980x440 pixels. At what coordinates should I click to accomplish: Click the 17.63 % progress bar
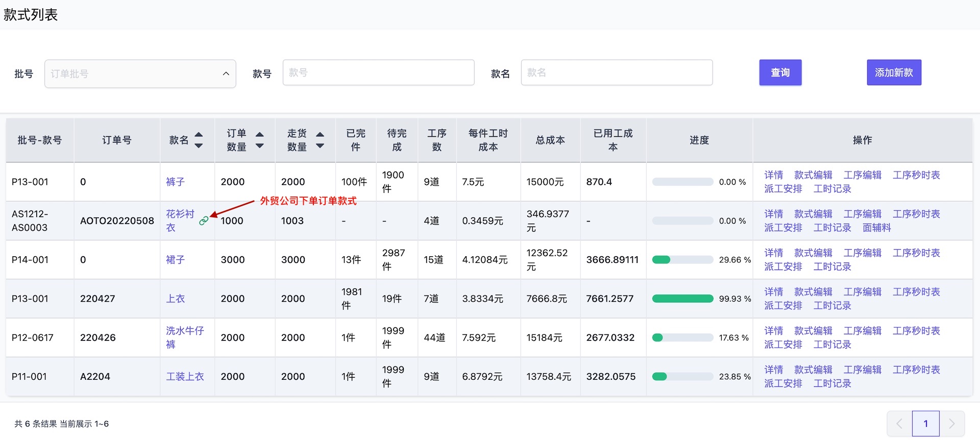tap(683, 337)
